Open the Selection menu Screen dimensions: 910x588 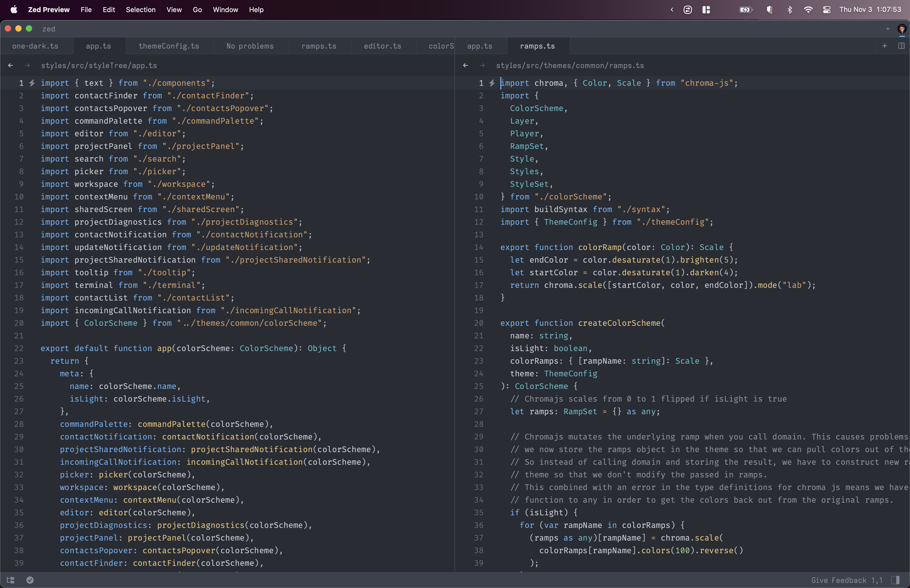141,9
